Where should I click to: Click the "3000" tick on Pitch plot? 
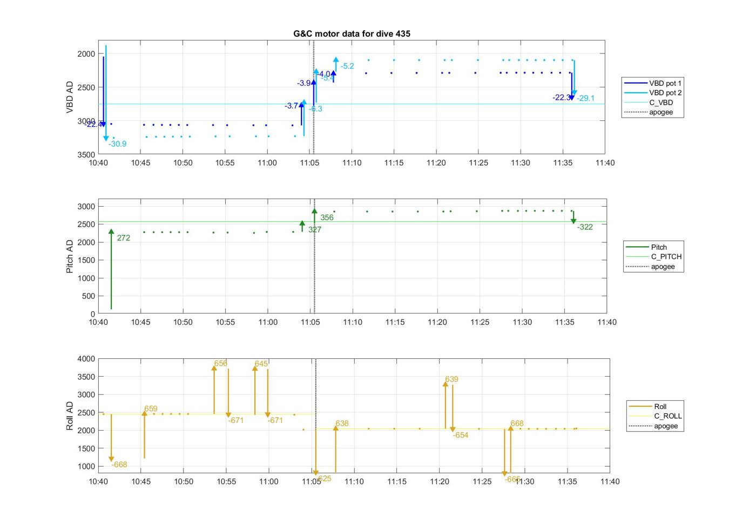86,207
